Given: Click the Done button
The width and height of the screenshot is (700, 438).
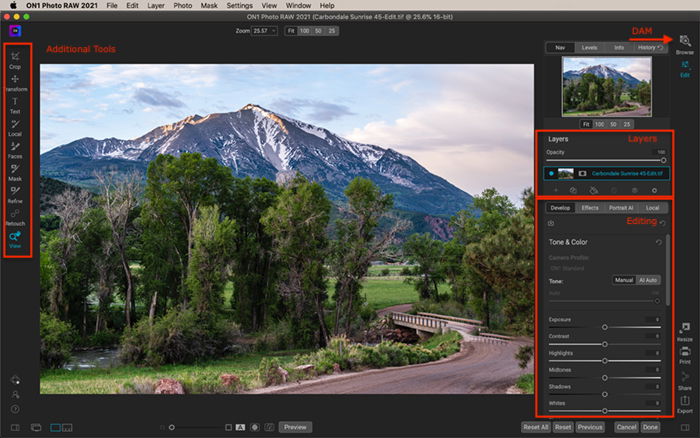Looking at the screenshot, I should pos(650,427).
